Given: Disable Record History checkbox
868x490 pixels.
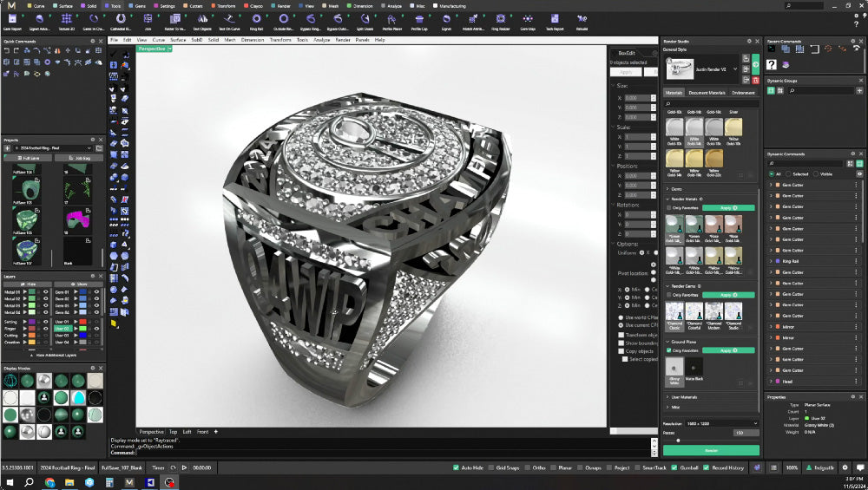Looking at the screenshot, I should point(707,467).
